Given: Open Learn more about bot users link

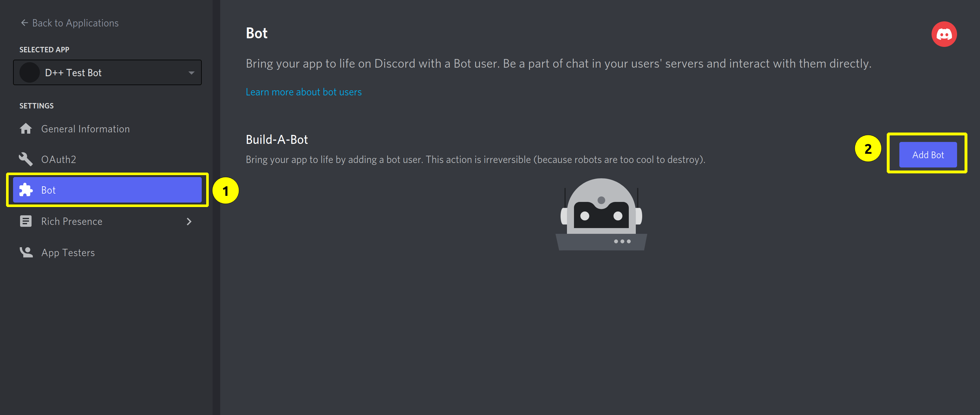Looking at the screenshot, I should coord(304,92).
